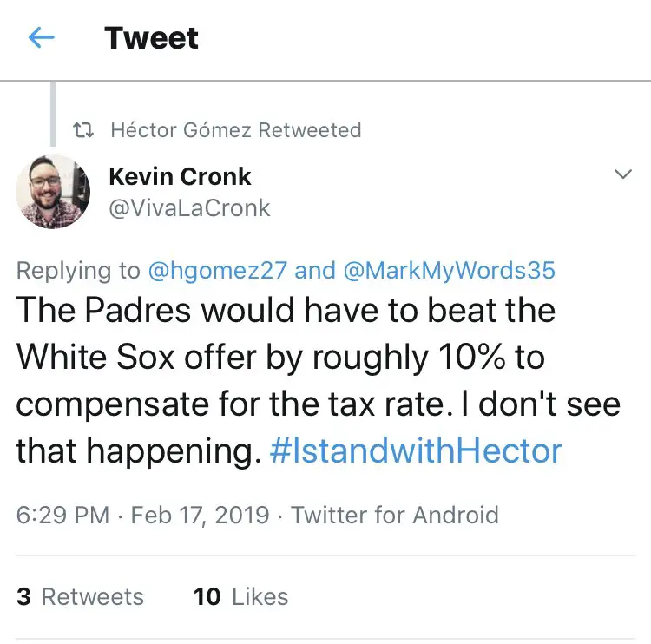Visit the @MarkMyWords35 mention
This screenshot has height=644, width=651.
(x=449, y=271)
